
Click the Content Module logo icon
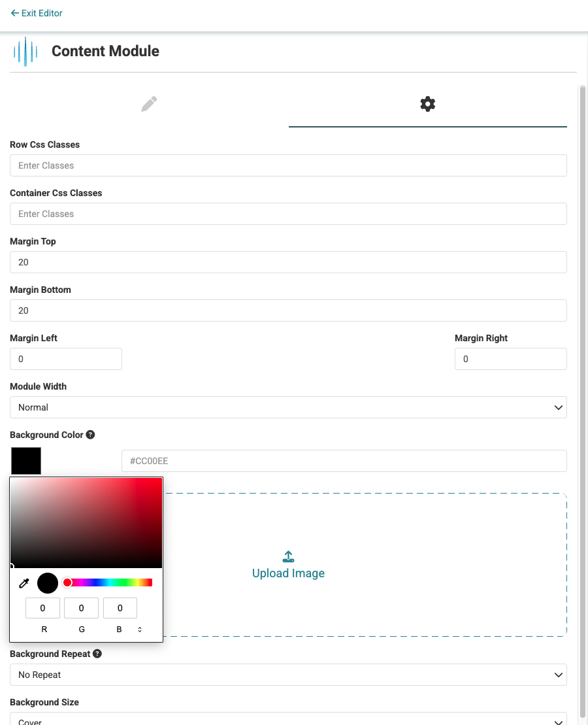25,52
